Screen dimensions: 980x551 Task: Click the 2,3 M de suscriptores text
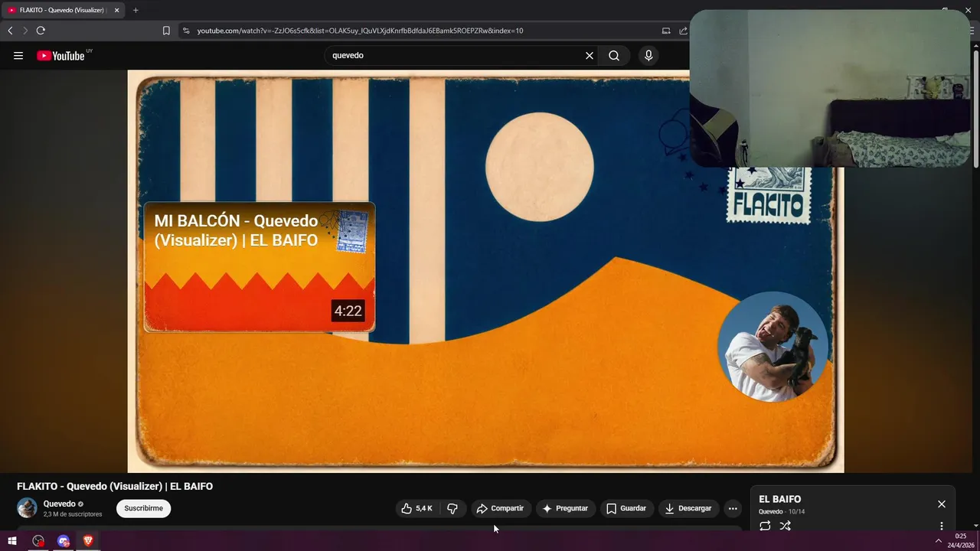pyautogui.click(x=73, y=514)
